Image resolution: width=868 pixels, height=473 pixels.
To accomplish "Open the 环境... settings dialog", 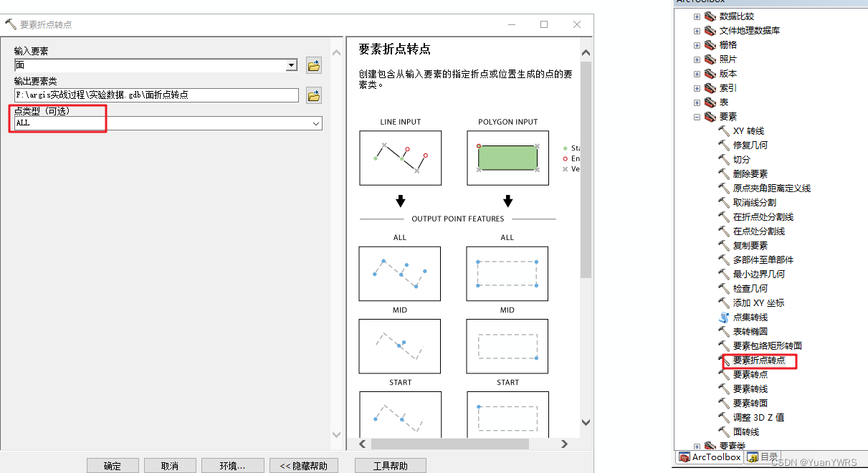I will [x=232, y=465].
